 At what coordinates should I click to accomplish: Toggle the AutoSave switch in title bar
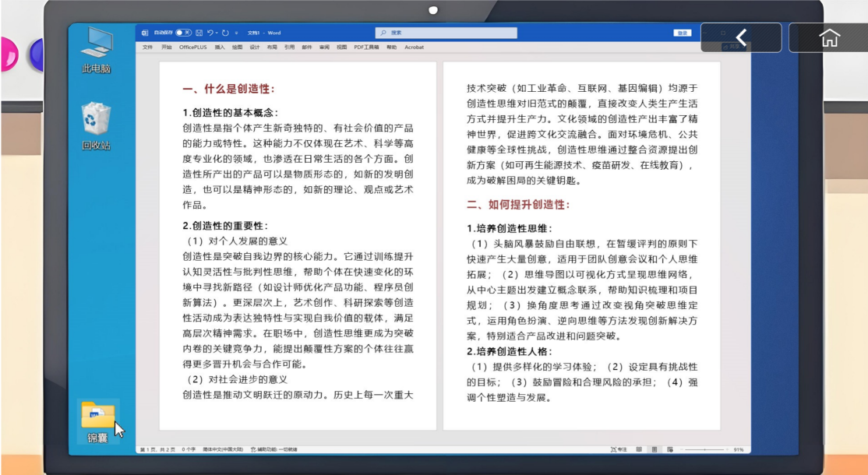[x=183, y=33]
